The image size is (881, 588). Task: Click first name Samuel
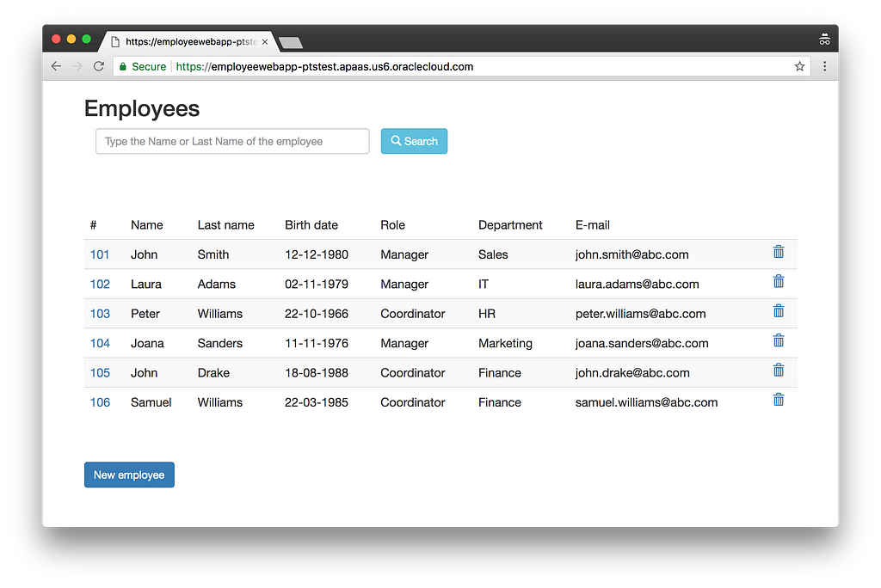[151, 402]
